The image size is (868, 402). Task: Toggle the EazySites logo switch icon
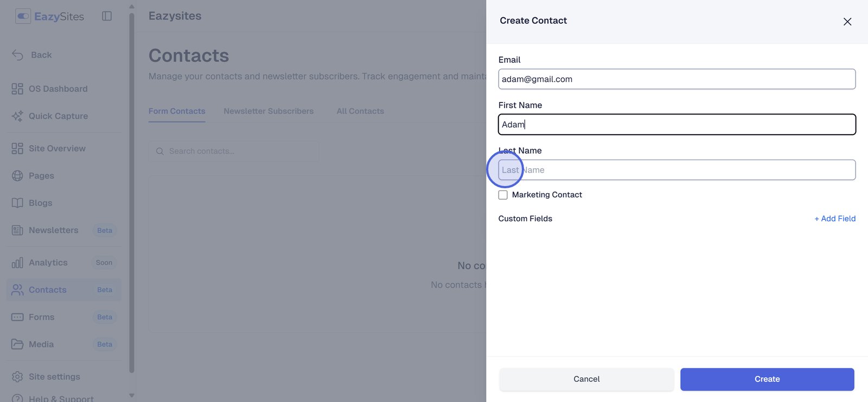23,16
